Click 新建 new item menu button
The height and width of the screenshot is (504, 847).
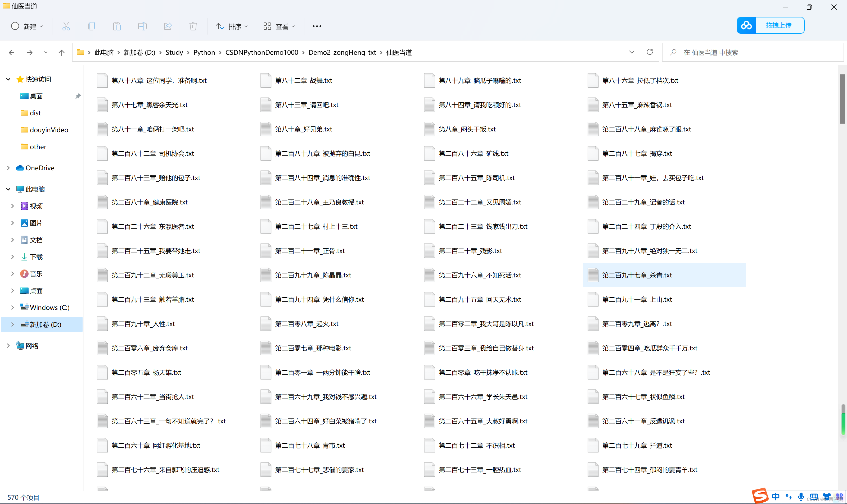point(27,26)
